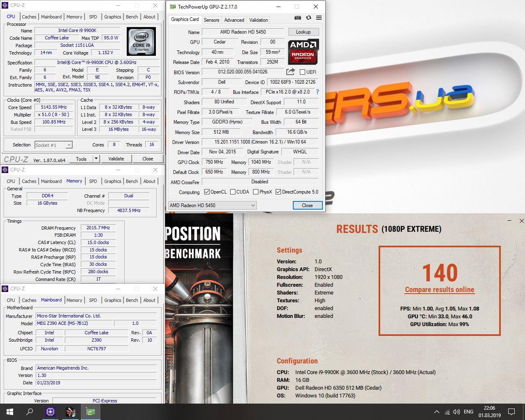Click Memory CPU-Z window title icon
Viewport: 525px width, 420px height.
click(x=5, y=170)
